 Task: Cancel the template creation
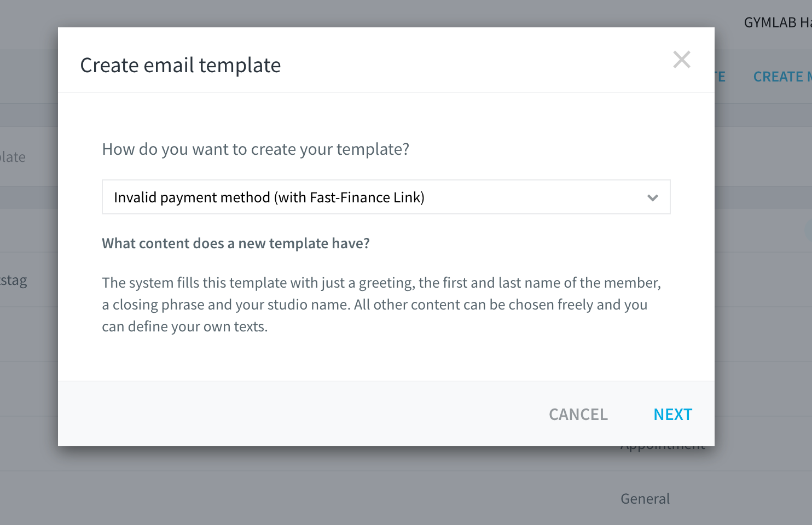(578, 415)
